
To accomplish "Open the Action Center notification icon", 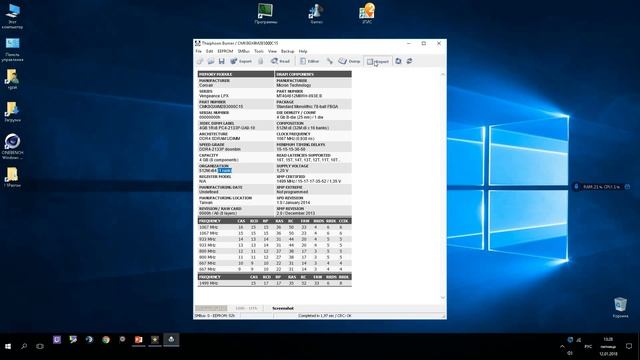I will pos(629,346).
